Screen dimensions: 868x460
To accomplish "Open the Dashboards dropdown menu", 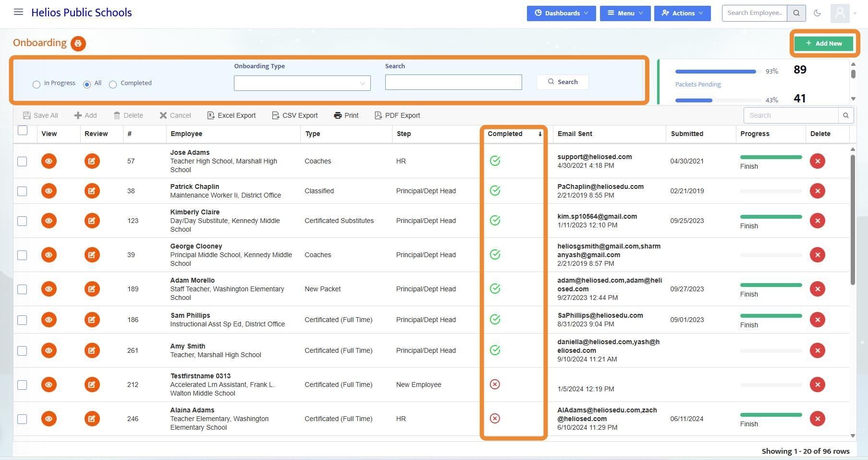I will (561, 13).
